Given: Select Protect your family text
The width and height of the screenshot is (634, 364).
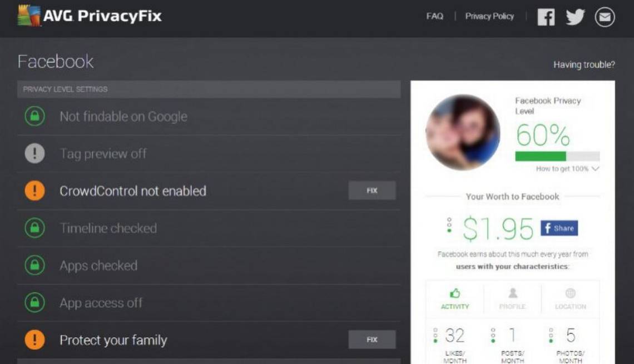Looking at the screenshot, I should 113,340.
